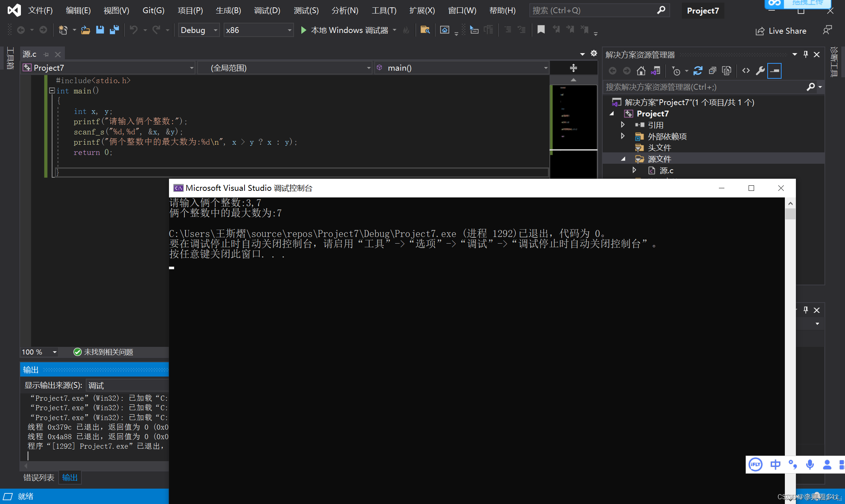Collapse the 源文件 folder node

click(623, 159)
